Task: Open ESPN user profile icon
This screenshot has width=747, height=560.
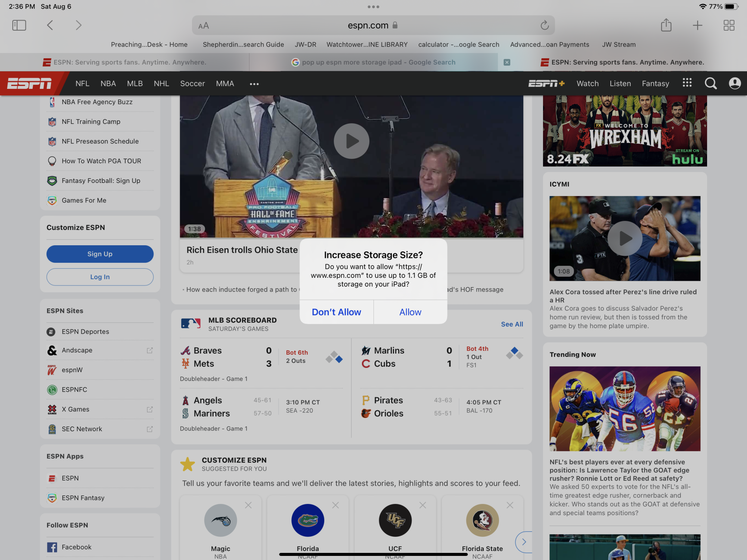Action: [x=735, y=84]
